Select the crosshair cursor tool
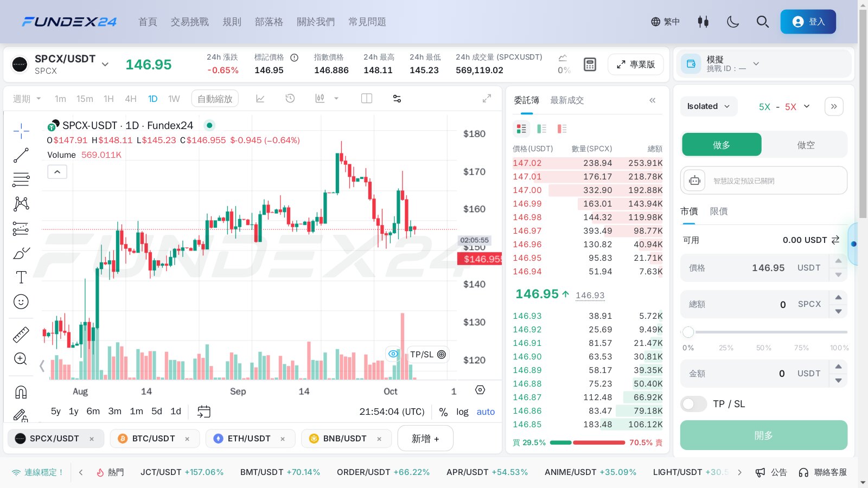The height and width of the screenshot is (488, 868). (21, 131)
